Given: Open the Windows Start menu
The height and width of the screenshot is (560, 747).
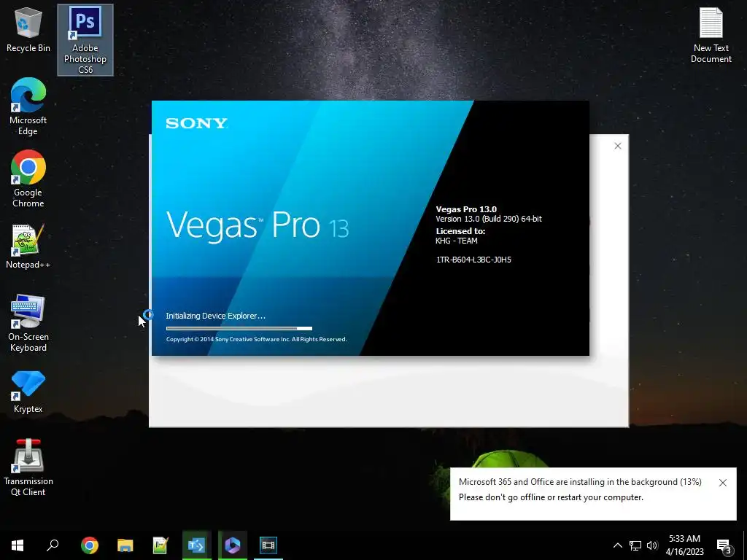Looking at the screenshot, I should [18, 545].
